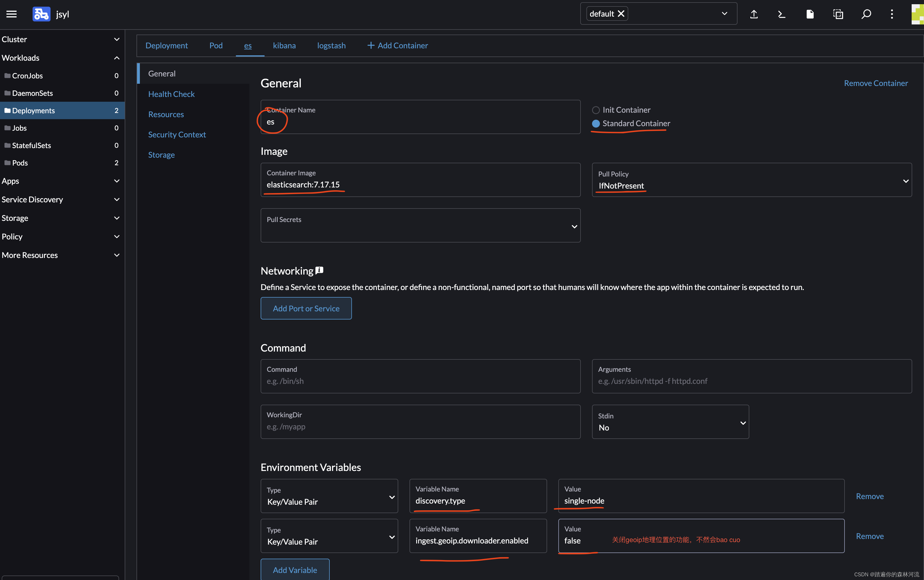
Task: Click the Pods folder icon
Action: [x=7, y=163]
